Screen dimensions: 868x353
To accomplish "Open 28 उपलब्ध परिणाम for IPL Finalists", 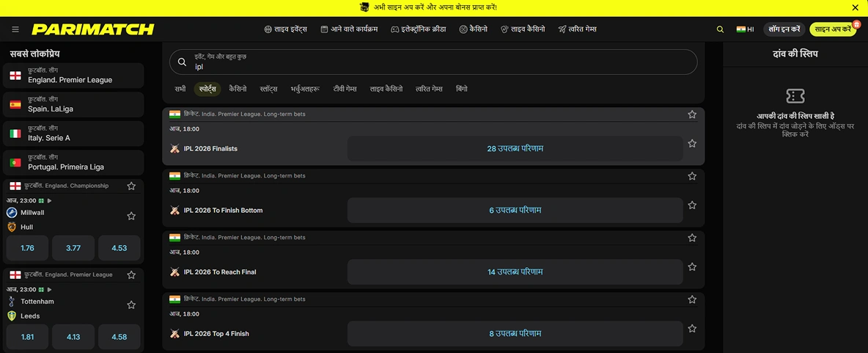I will (515, 148).
